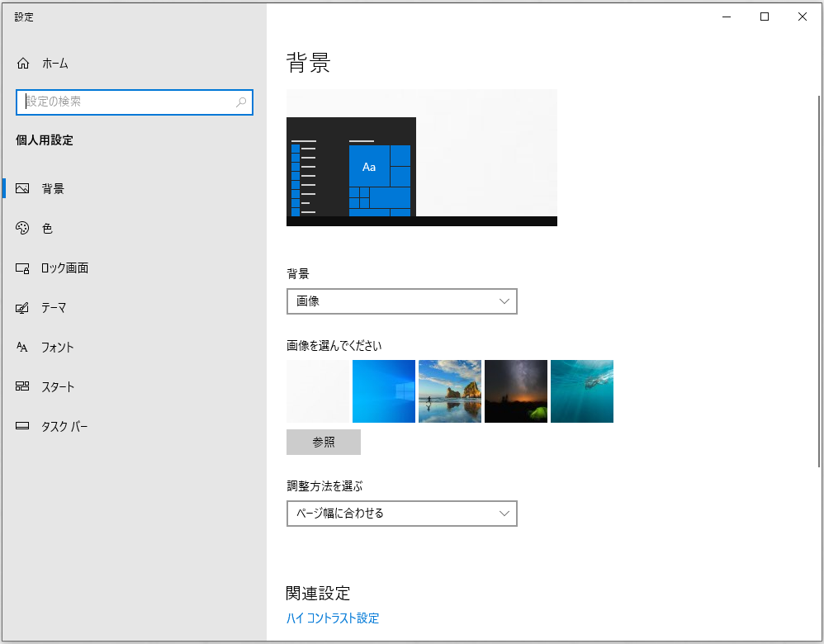Select スタート in the sidebar
This screenshot has height=644, width=824.
134,386
